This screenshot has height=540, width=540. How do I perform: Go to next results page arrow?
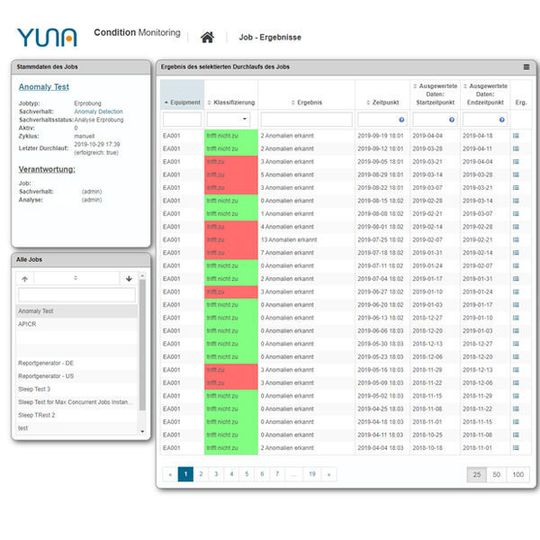tap(329, 474)
